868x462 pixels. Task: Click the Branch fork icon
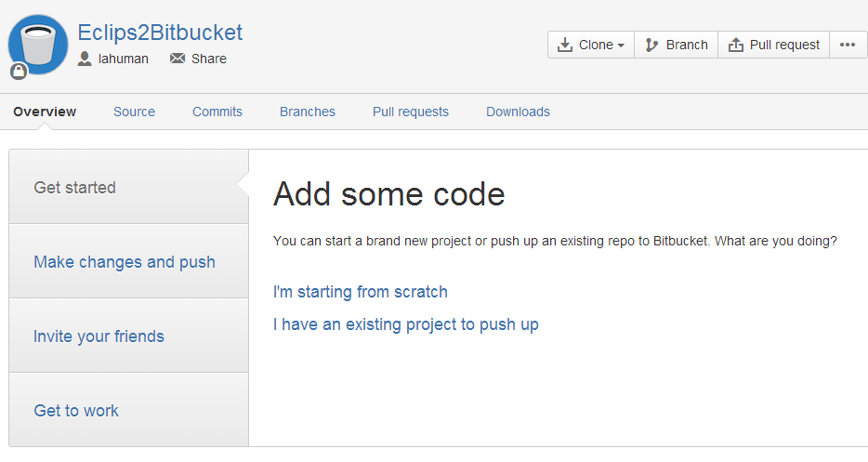pyautogui.click(x=651, y=45)
